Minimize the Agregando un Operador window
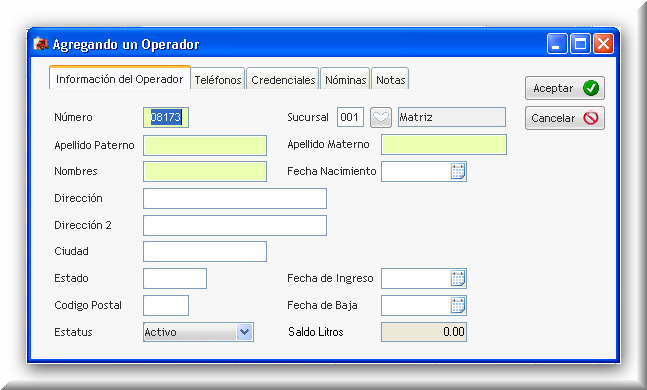The image size is (647, 390). coord(557,43)
